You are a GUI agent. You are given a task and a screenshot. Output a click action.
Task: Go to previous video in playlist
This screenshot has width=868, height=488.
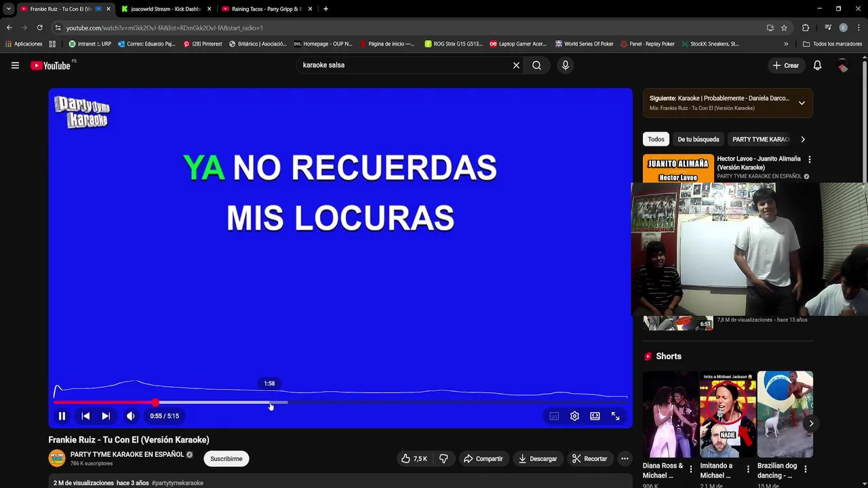[x=85, y=416]
